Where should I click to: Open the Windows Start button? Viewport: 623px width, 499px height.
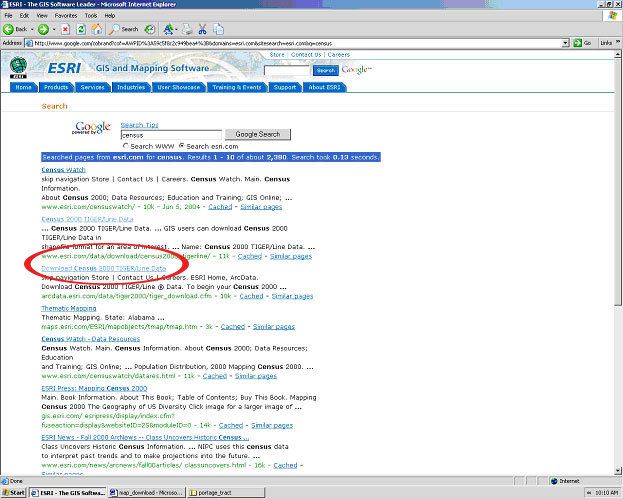click(x=14, y=493)
